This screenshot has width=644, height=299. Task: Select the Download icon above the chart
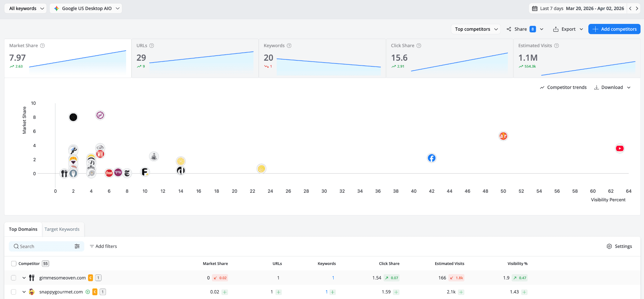click(x=597, y=87)
